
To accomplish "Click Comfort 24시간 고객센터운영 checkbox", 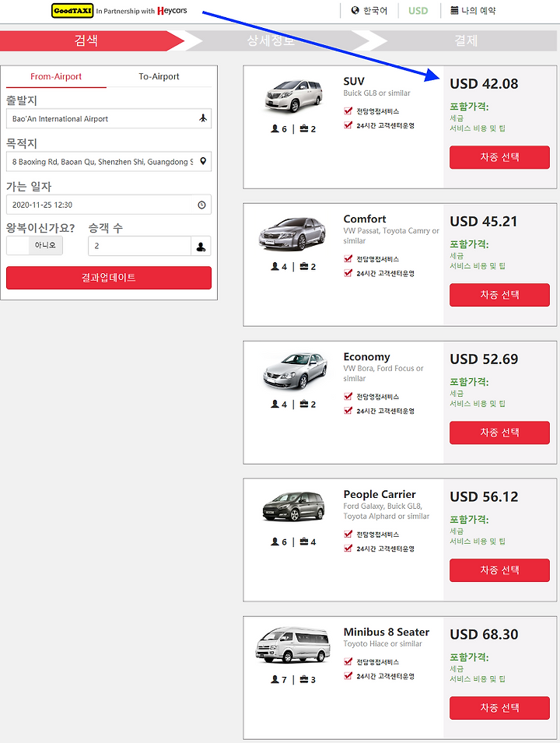I will 348,273.
